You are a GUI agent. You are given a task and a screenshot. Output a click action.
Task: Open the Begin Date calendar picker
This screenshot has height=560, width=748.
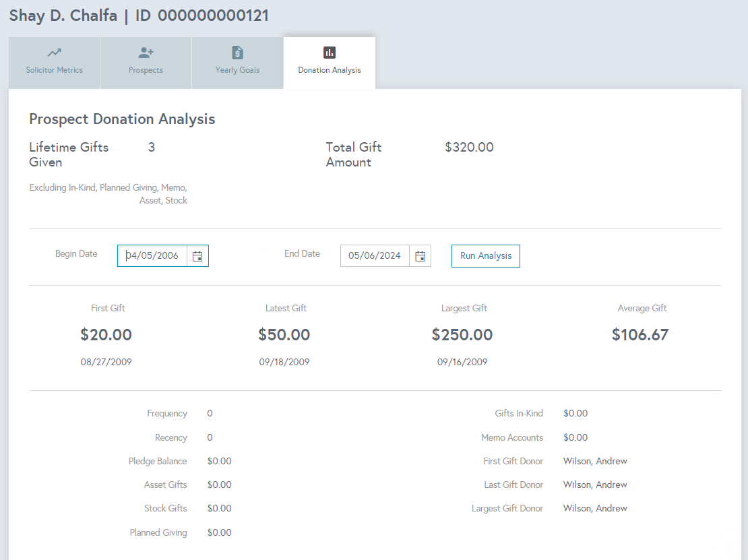(x=197, y=256)
